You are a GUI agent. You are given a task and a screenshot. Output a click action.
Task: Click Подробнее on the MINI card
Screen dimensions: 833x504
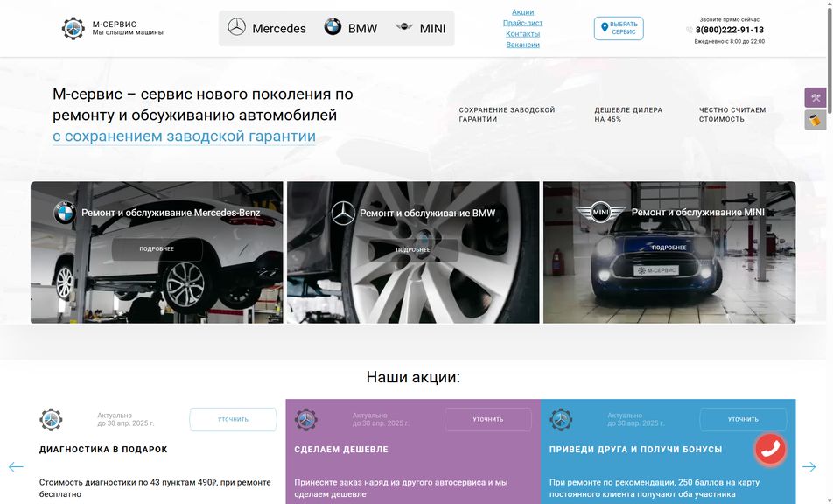668,248
